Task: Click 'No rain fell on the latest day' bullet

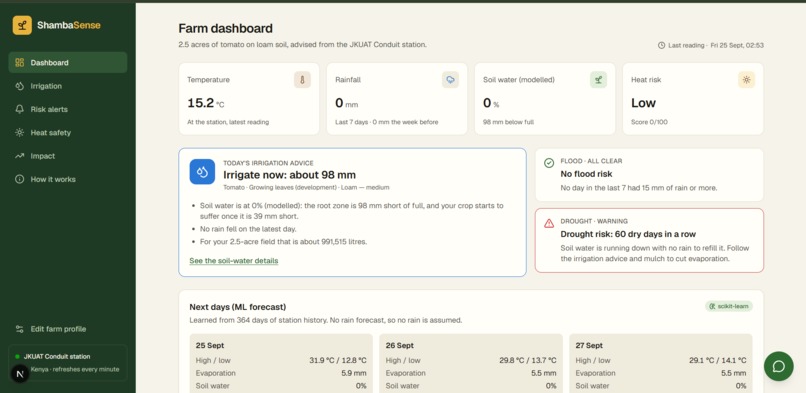Action: (248, 229)
